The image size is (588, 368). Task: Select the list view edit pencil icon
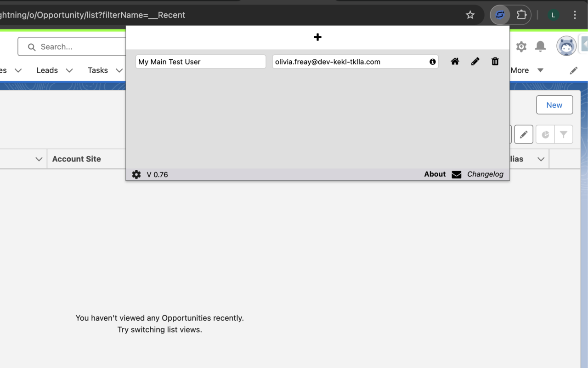pos(524,134)
